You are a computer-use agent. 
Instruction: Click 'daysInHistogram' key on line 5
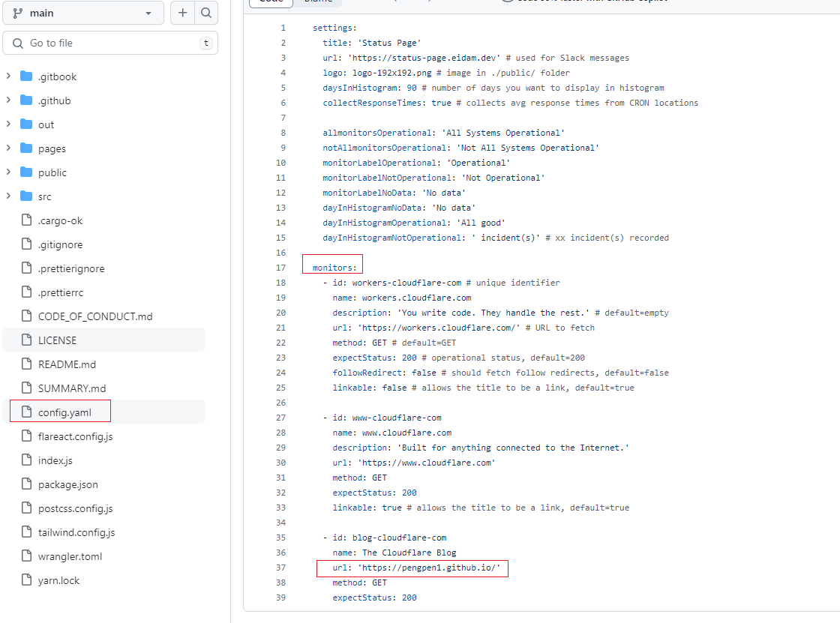click(360, 88)
